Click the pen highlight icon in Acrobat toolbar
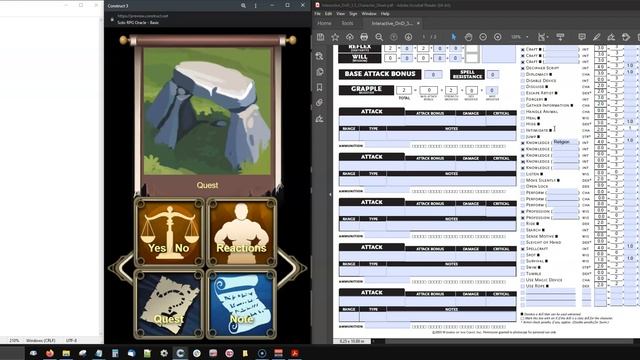Screen dimensions: 640x360 click(x=597, y=37)
